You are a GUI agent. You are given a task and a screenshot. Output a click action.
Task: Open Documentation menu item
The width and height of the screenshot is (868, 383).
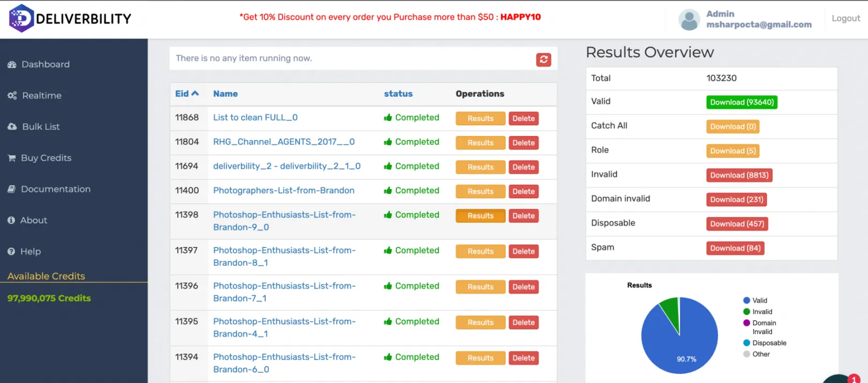click(56, 189)
